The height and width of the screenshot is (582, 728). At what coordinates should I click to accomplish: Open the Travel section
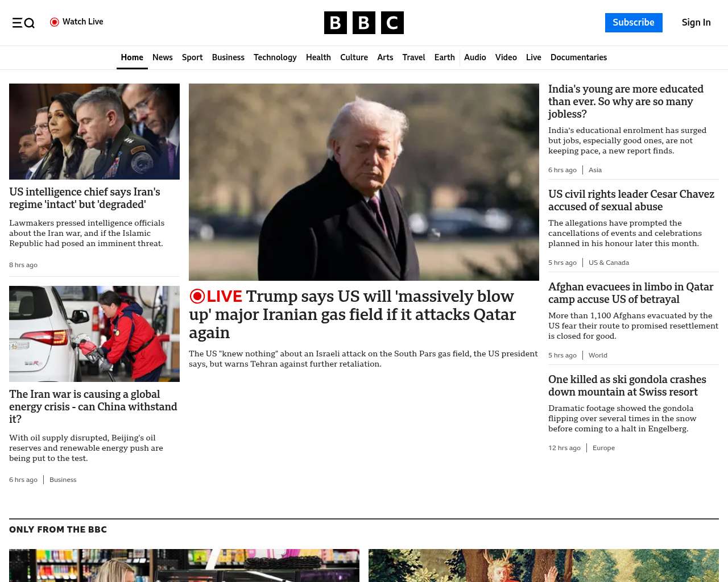(x=413, y=57)
